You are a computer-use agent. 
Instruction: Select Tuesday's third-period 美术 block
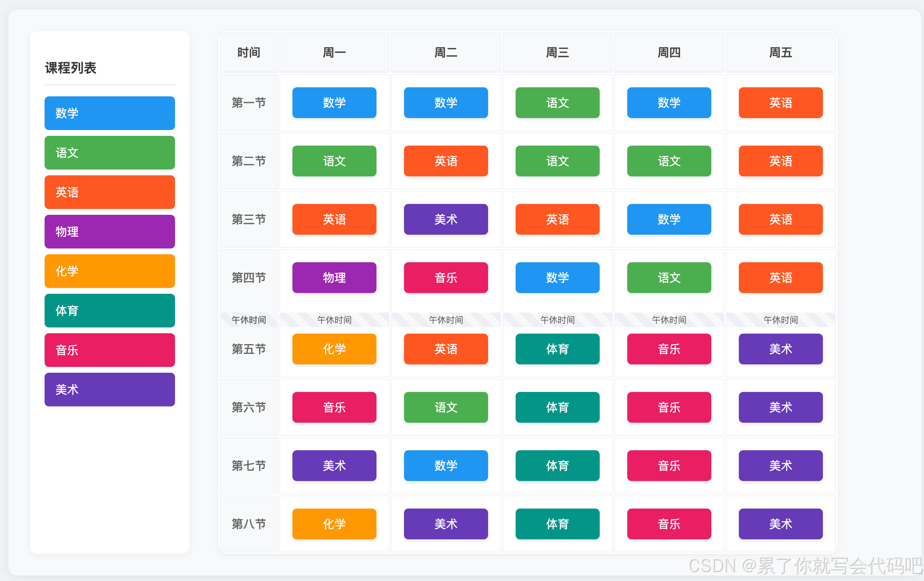445,220
